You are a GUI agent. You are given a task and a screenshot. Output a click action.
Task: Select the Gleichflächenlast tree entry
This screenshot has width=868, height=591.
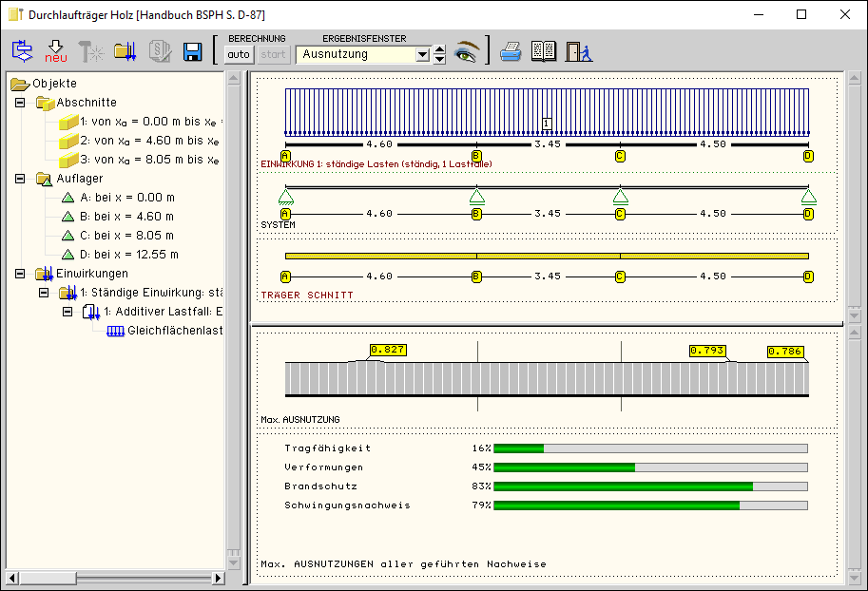click(175, 331)
